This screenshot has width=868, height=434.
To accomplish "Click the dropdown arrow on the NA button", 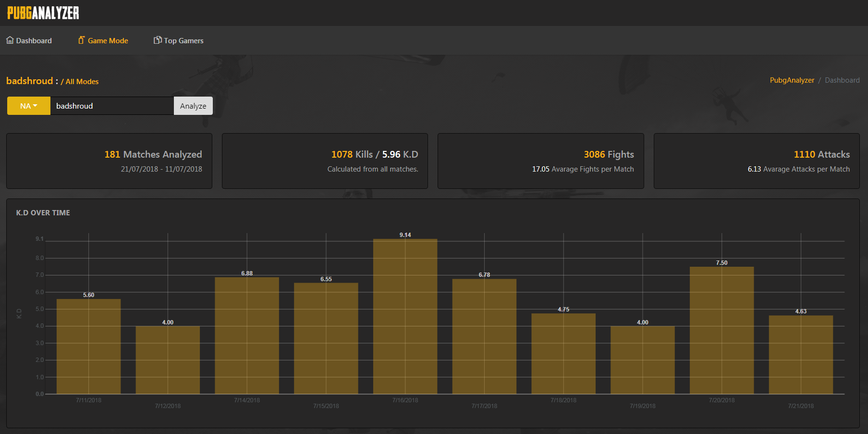I will point(36,106).
